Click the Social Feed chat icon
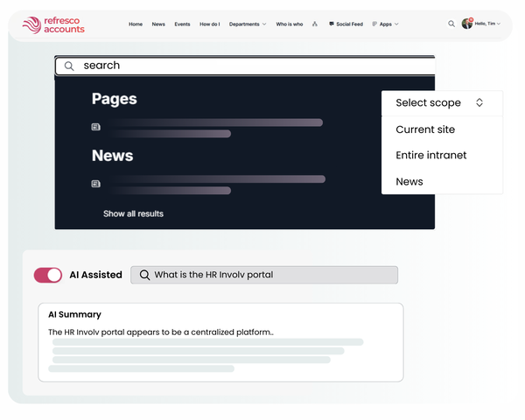 pos(332,24)
